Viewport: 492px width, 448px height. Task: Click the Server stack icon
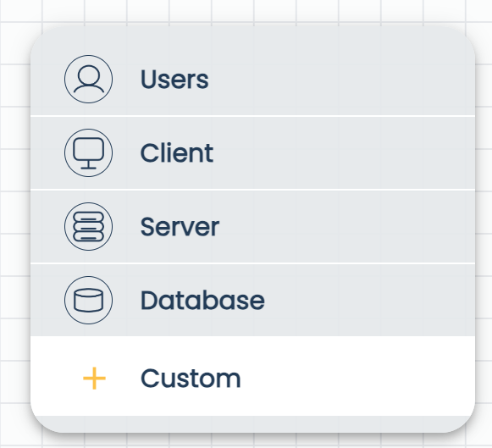(x=88, y=226)
